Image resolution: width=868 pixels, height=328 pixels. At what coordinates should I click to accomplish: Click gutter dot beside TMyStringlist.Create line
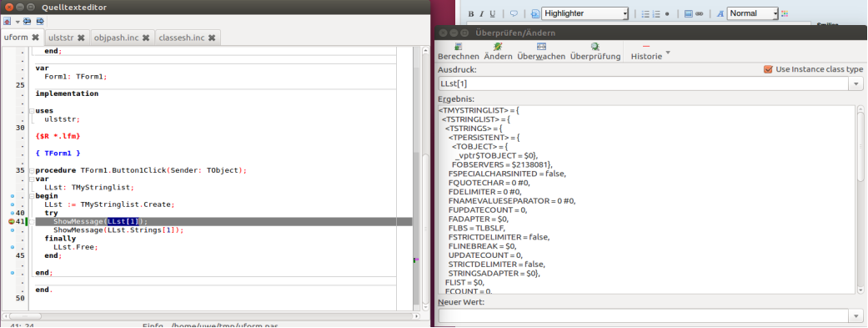(x=12, y=204)
